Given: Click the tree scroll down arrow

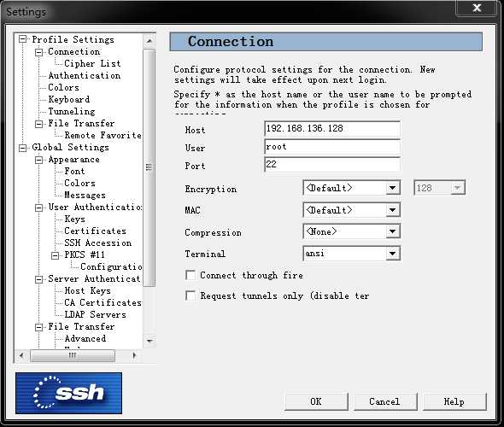Looking at the screenshot, I should click(x=149, y=341).
